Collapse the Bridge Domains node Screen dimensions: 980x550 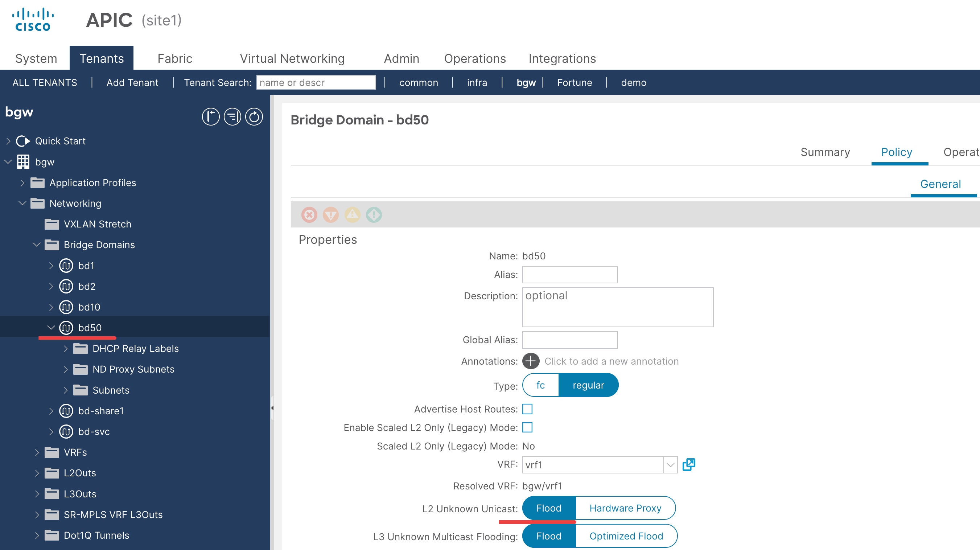pos(37,245)
